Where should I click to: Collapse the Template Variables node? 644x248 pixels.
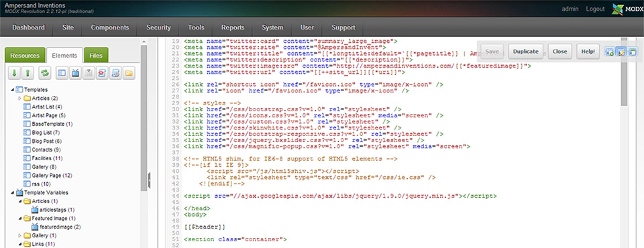point(12,192)
